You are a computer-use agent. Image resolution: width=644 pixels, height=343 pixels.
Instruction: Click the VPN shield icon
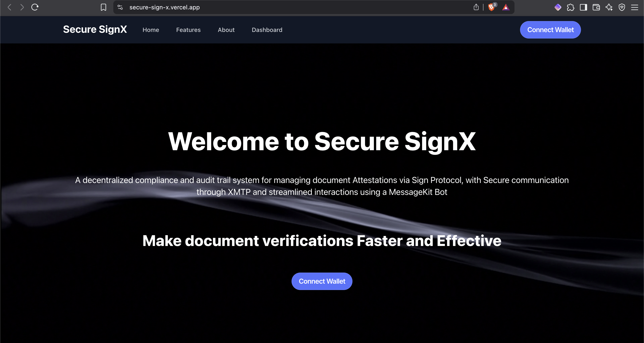coord(622,7)
